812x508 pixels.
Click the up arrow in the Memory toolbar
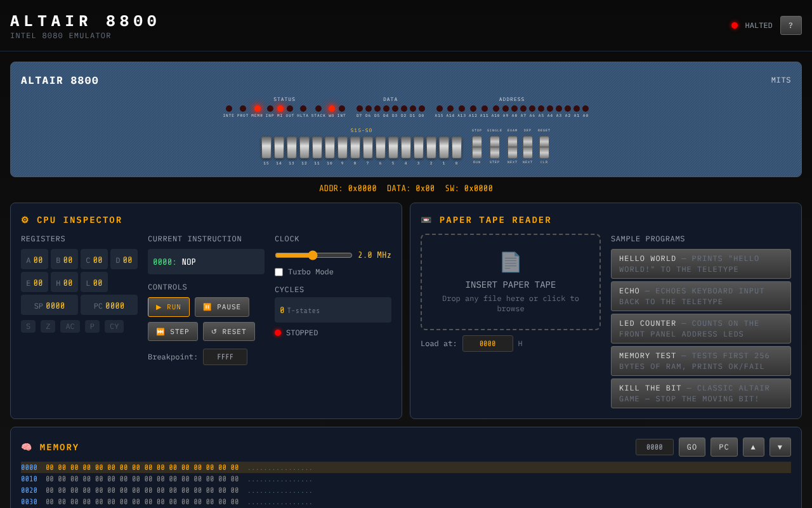[x=753, y=447]
